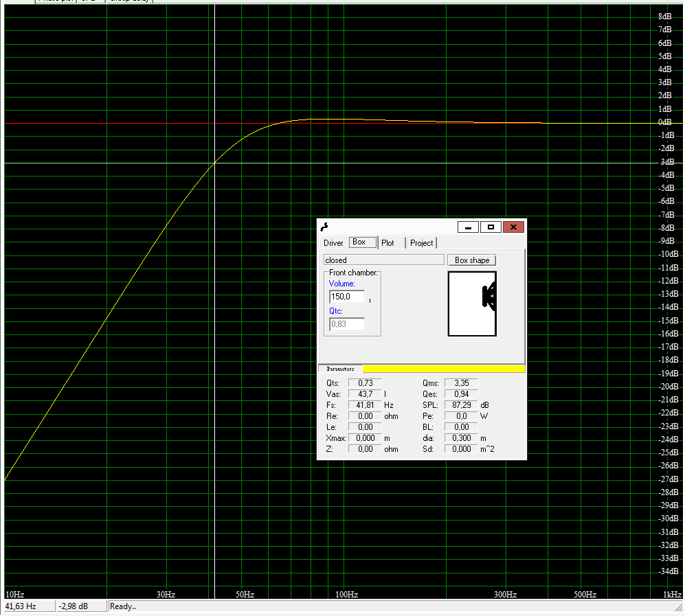Click the 'closed' box type field
The height and width of the screenshot is (616, 685).
click(x=384, y=260)
